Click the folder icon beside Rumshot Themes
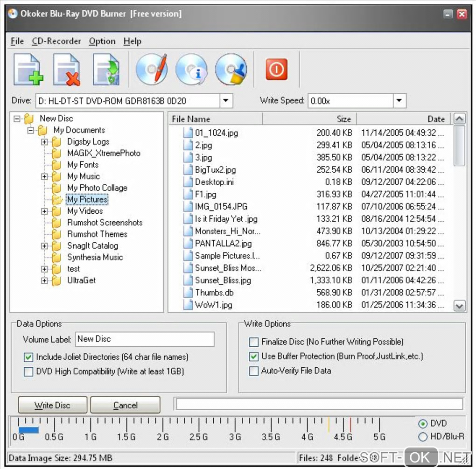The height and width of the screenshot is (469, 476). (x=56, y=234)
